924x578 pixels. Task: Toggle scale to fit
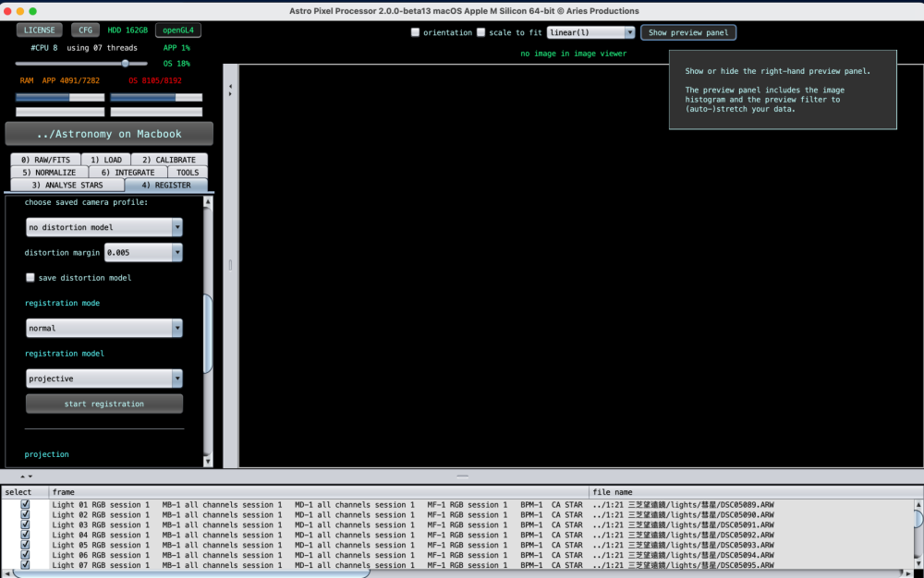480,31
